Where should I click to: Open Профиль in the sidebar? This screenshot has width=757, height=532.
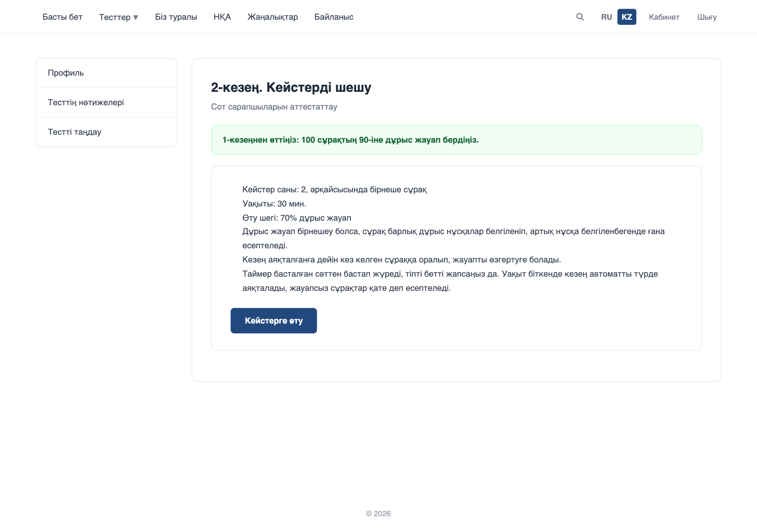[x=106, y=73]
